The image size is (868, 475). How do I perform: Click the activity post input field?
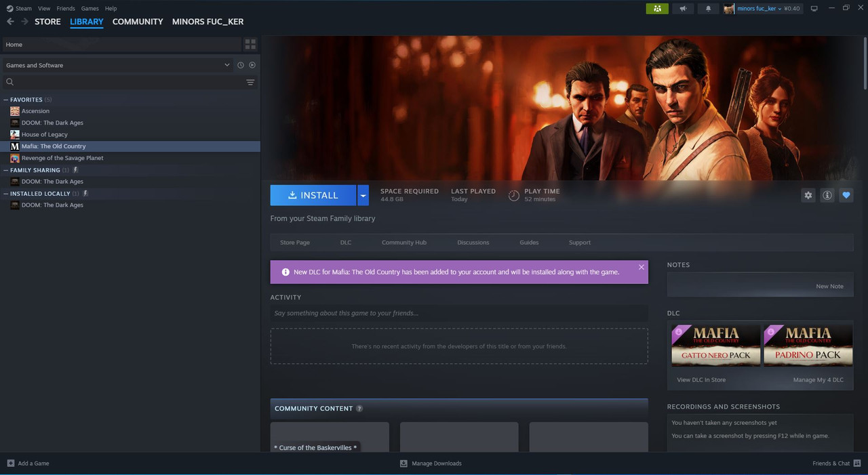[459, 313]
